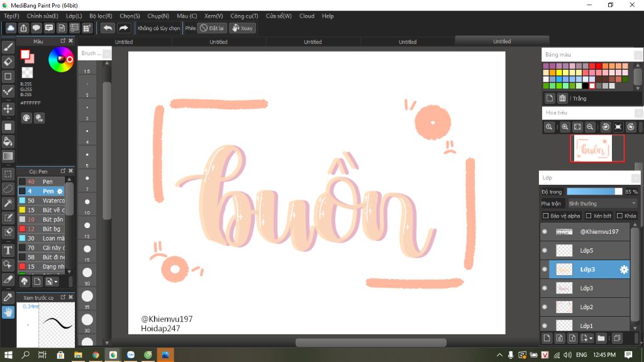Click the Redo arrow button
Screen dimensions: 644x362
[123, 28]
